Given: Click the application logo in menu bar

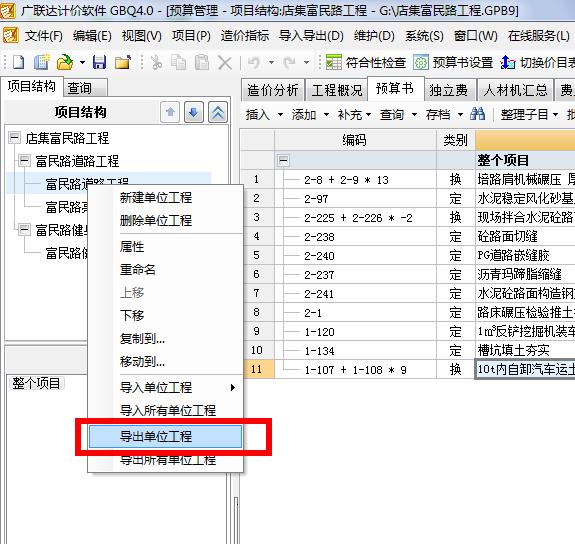Looking at the screenshot, I should [10, 36].
